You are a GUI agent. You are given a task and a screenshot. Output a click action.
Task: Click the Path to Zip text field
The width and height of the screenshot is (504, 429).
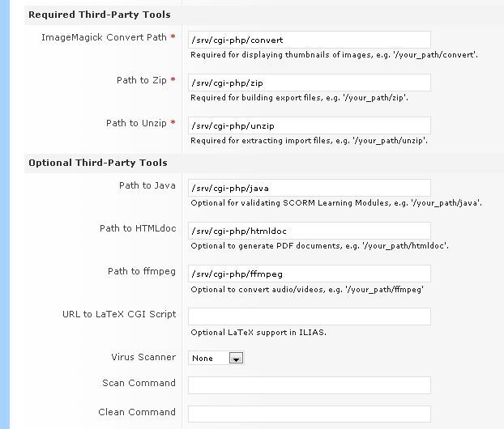[309, 83]
